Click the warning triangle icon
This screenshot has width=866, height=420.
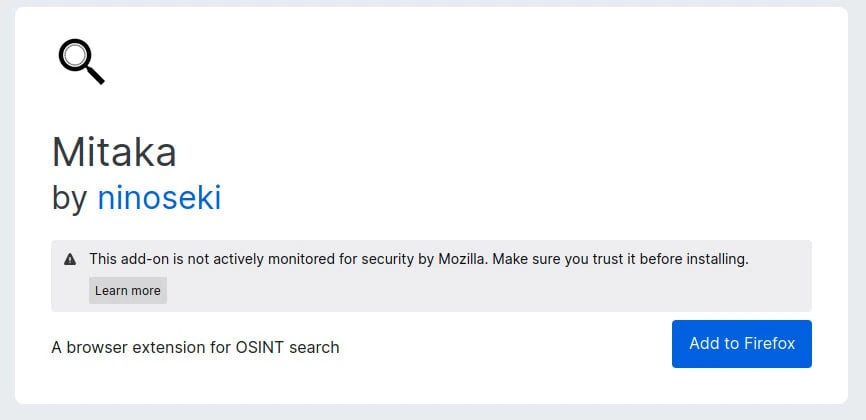tap(70, 259)
